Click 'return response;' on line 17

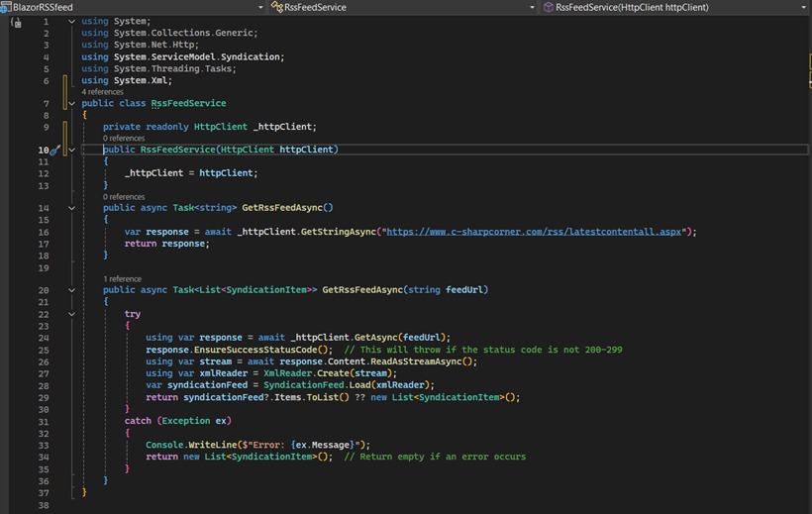(166, 244)
